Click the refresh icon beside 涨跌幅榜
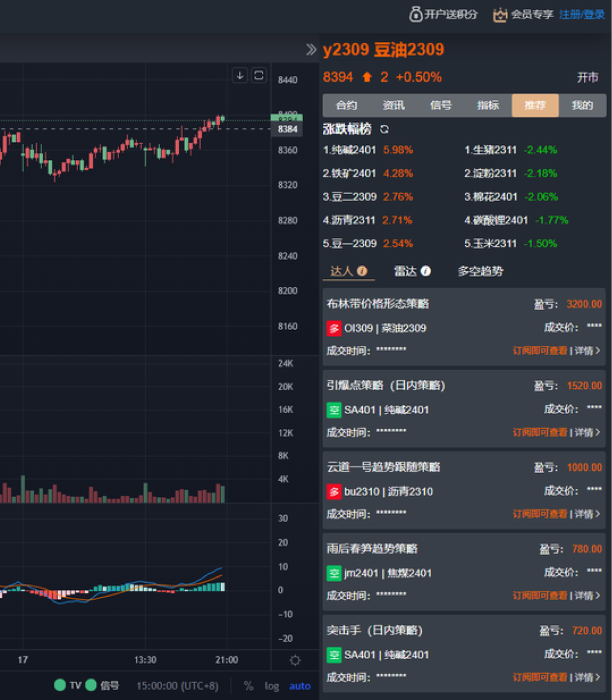612x700 pixels. [384, 129]
